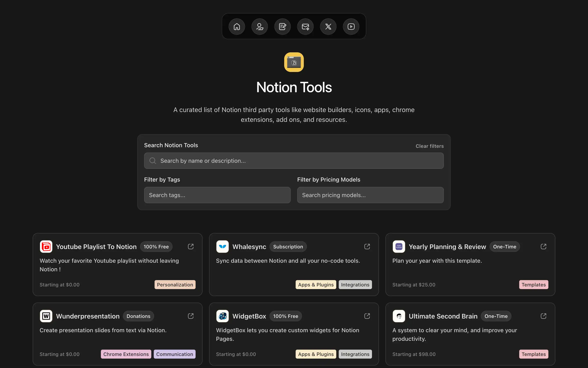The width and height of the screenshot is (588, 368).
Task: Click the Yearly Planning & Review title
Action: point(447,247)
